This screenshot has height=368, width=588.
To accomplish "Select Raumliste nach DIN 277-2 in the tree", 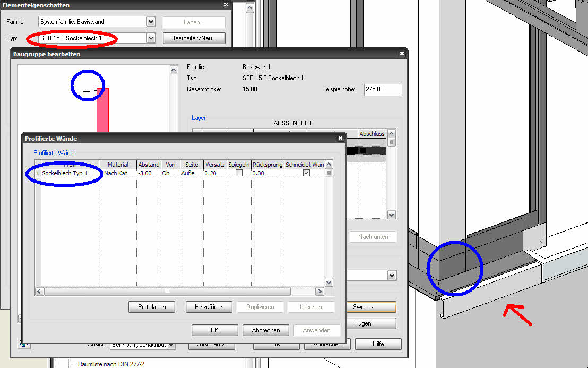I will click(111, 364).
